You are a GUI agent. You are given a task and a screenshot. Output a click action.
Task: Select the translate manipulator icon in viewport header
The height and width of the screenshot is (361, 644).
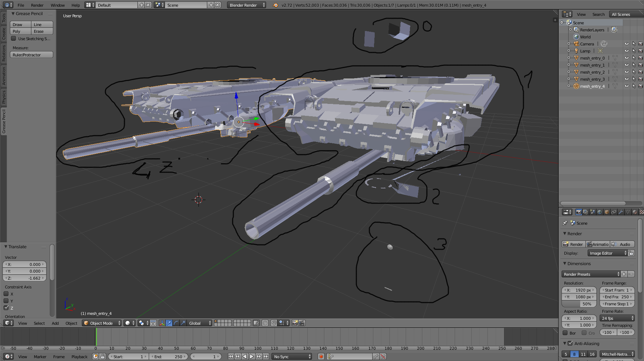[x=169, y=323]
